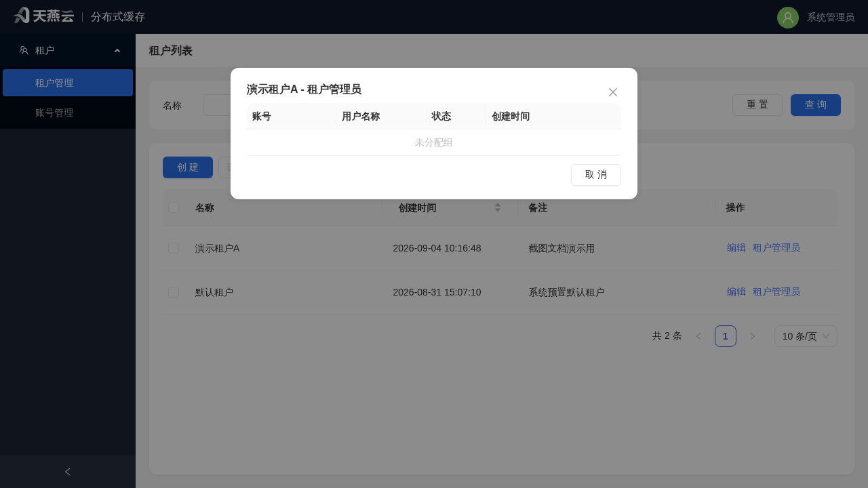Click 租户管理员 link for 默认租户
The height and width of the screenshot is (488, 868).
[x=776, y=292]
